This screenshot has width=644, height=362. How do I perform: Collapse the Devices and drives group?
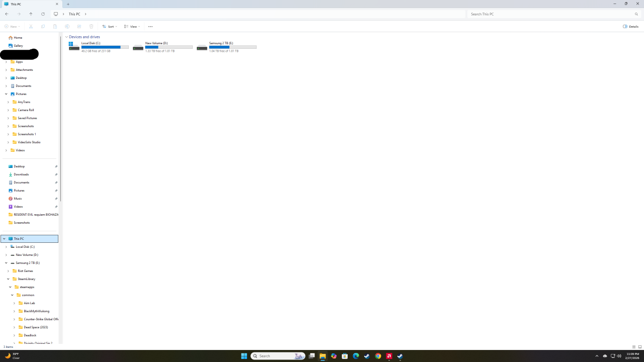click(x=66, y=37)
